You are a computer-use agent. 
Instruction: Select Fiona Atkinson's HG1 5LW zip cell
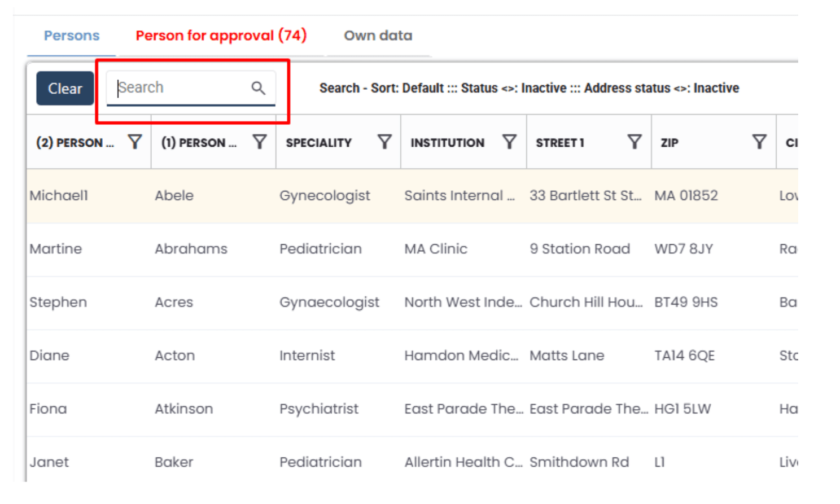pos(683,409)
